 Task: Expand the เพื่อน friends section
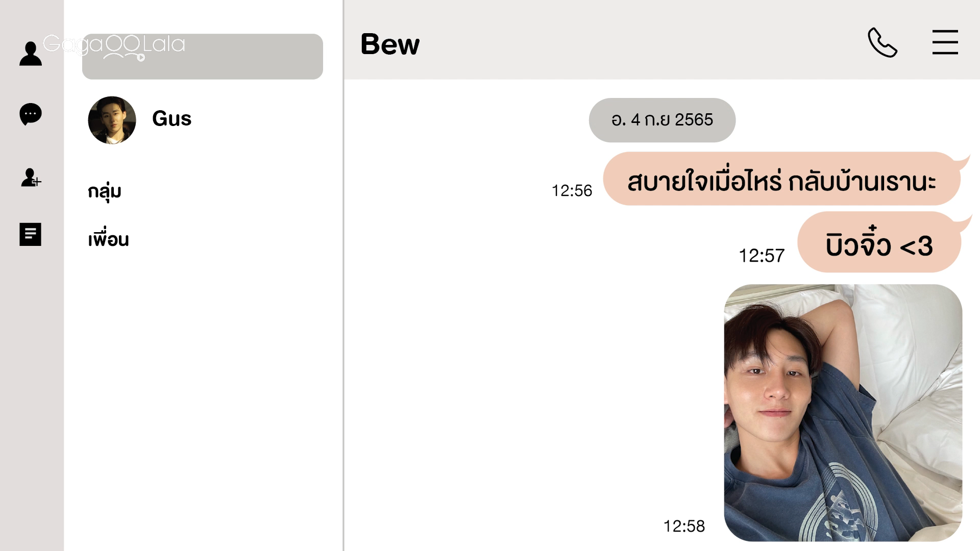tap(108, 239)
